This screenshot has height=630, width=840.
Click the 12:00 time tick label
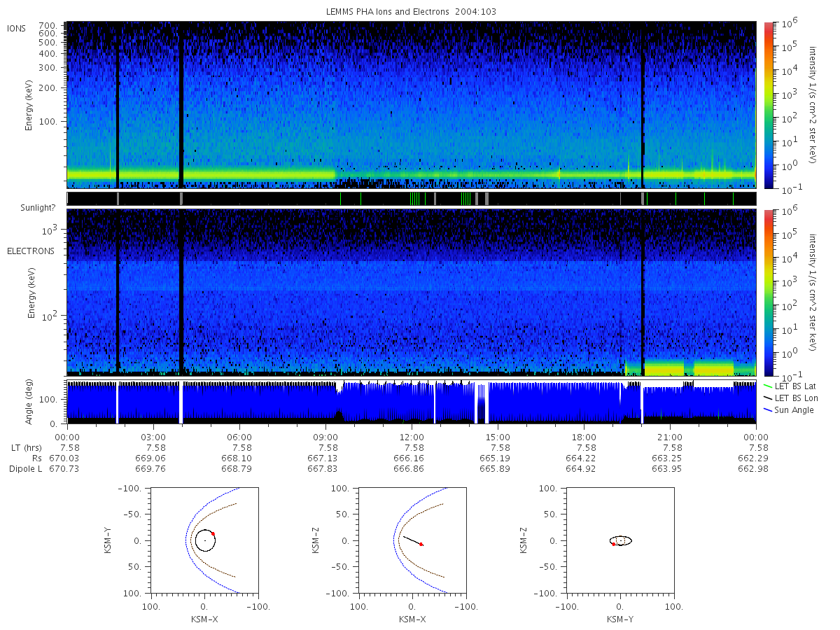click(x=412, y=437)
